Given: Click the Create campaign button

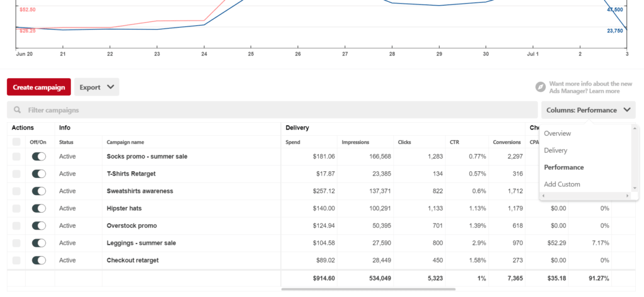Looking at the screenshot, I should tap(39, 87).
